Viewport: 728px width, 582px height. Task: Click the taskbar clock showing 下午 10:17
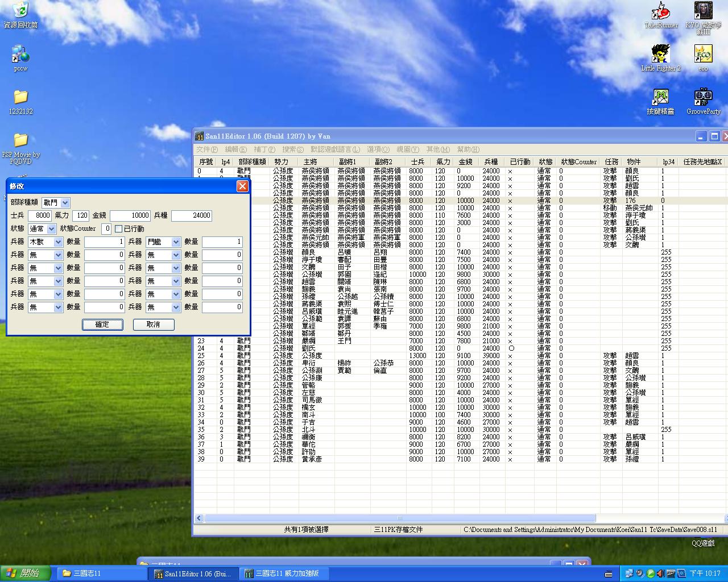point(705,573)
